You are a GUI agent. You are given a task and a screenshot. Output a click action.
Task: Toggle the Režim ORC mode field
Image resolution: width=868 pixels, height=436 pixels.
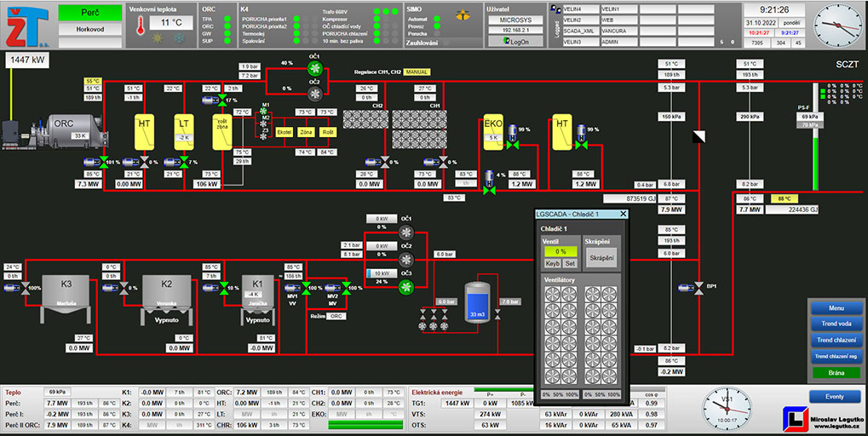coord(336,316)
